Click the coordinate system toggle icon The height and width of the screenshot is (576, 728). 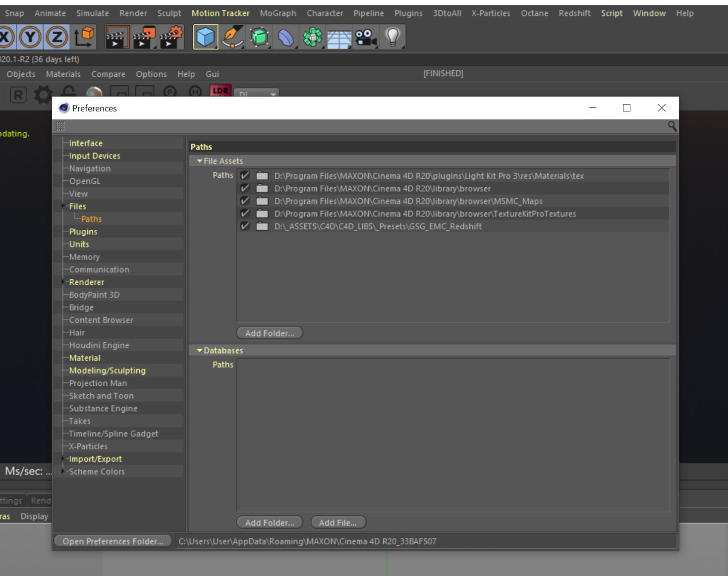(84, 37)
